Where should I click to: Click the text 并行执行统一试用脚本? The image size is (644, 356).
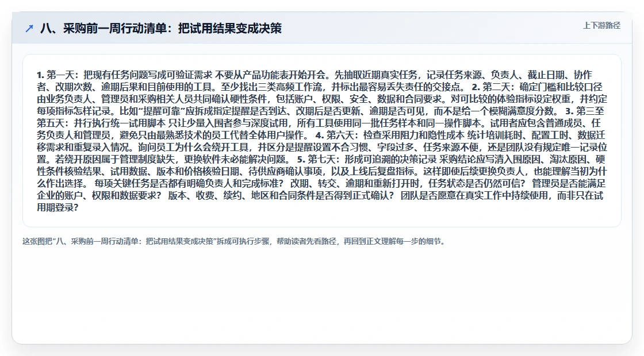point(120,123)
